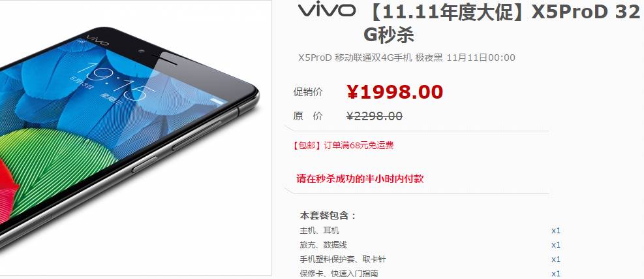Open the vivo X5ProD phone product image
Image resolution: width=644 pixels, height=279 pixels.
(136, 138)
